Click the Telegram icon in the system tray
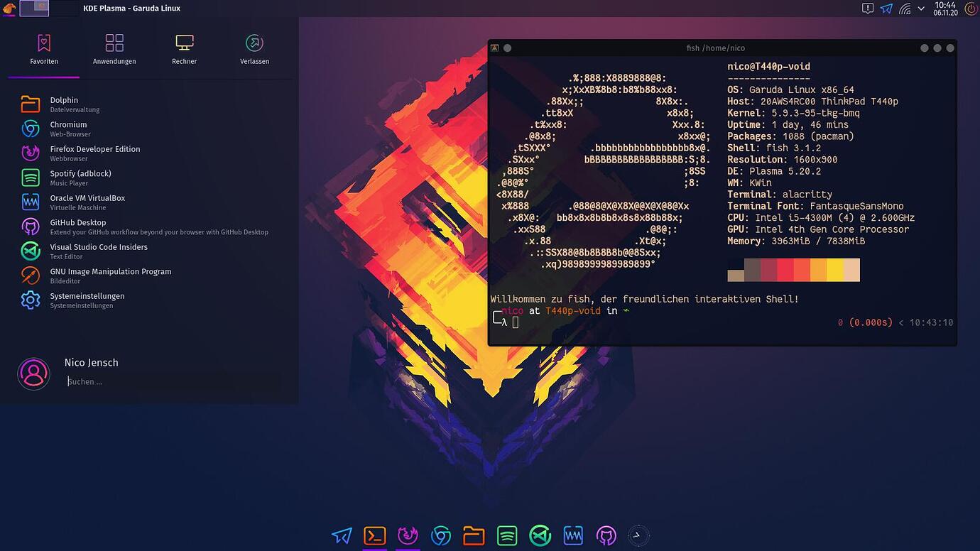 pyautogui.click(x=886, y=9)
